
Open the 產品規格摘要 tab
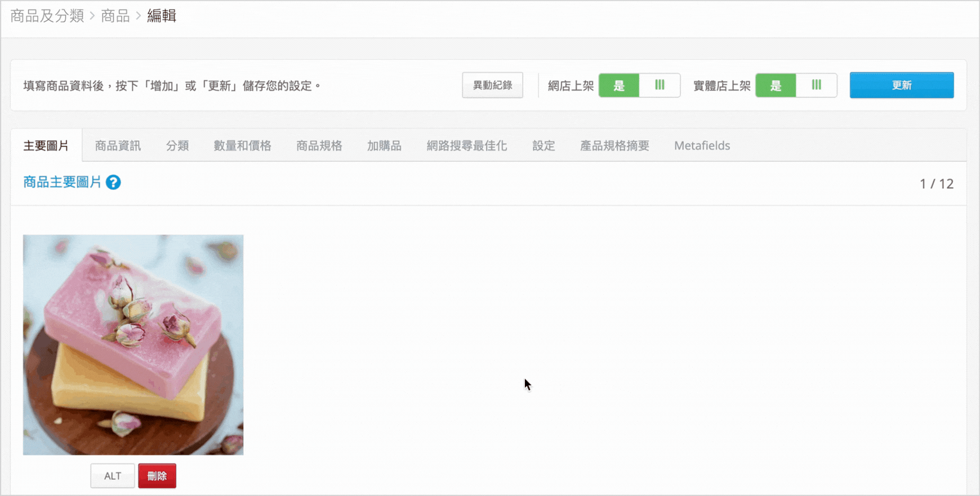pos(614,145)
